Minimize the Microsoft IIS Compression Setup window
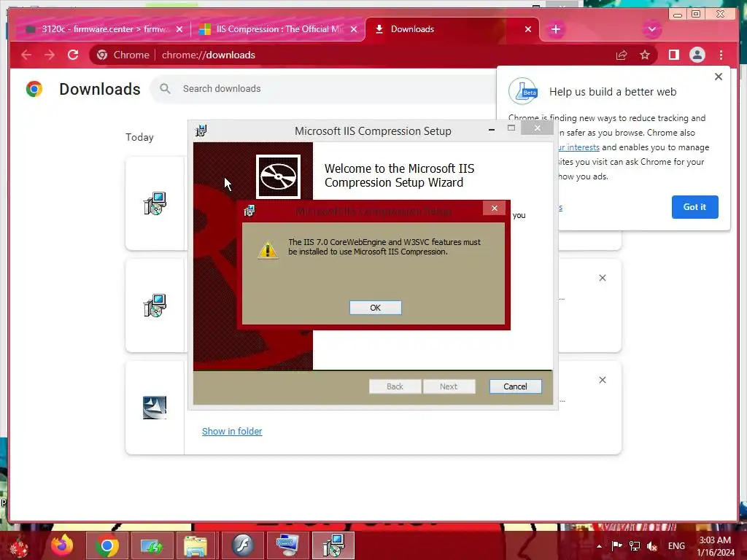747x560 pixels. [492, 128]
